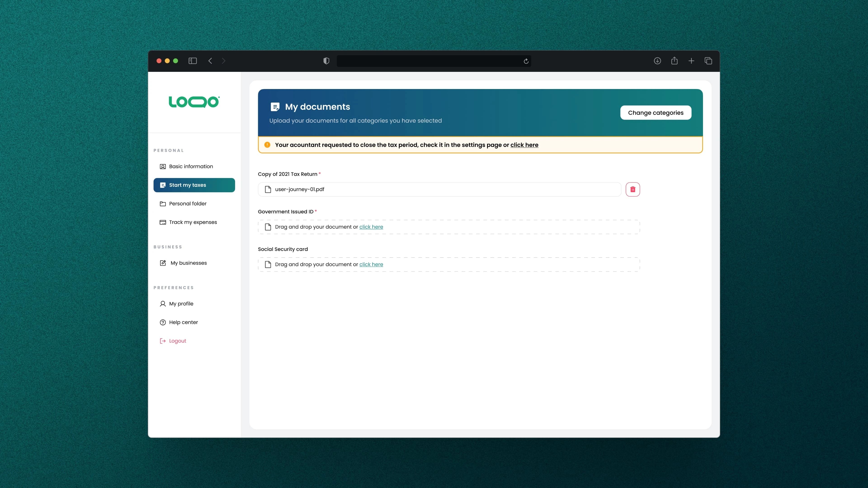The height and width of the screenshot is (488, 868).
Task: Delete the uploaded user-journey-01.pdf file
Action: pos(632,189)
